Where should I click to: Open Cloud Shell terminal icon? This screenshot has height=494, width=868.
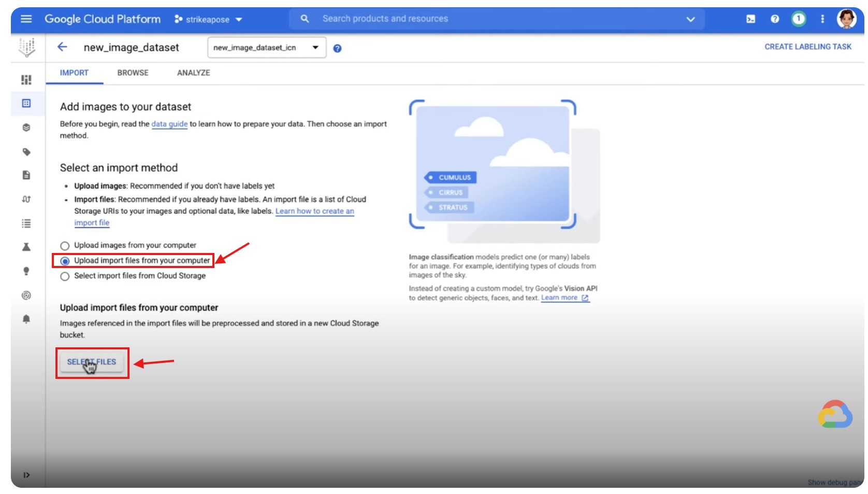[750, 19]
